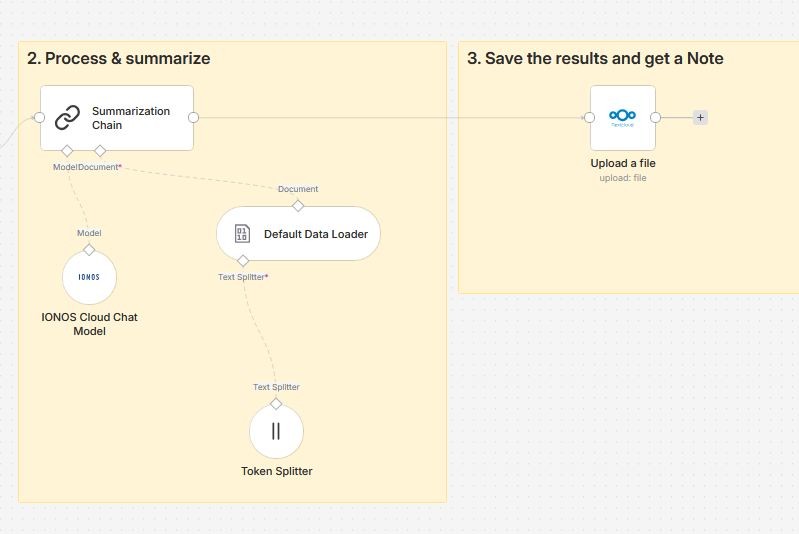
Task: Select the Token Splitter node
Action: (276, 431)
